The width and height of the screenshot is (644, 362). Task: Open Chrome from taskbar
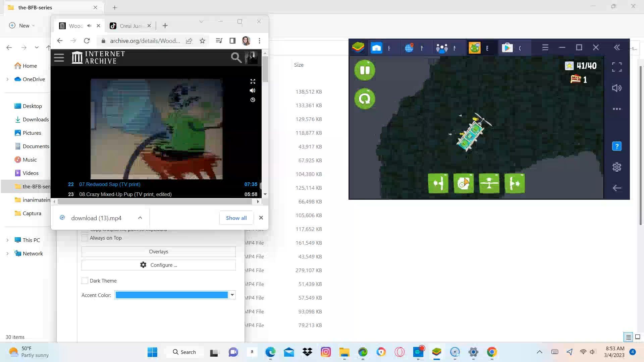(x=492, y=352)
